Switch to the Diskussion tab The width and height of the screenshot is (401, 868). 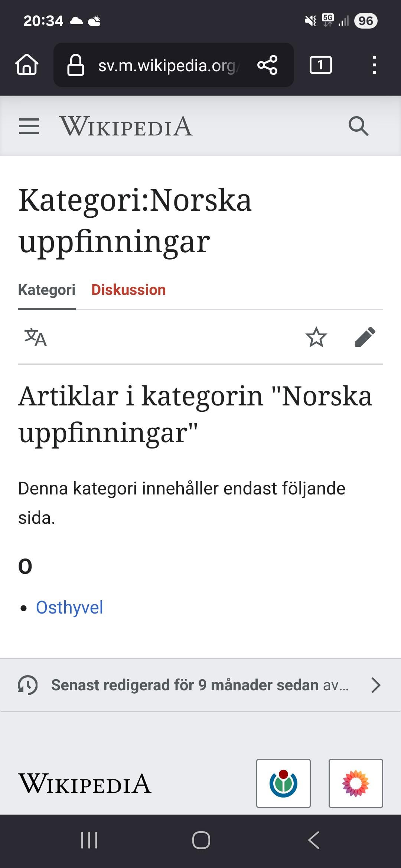(128, 290)
